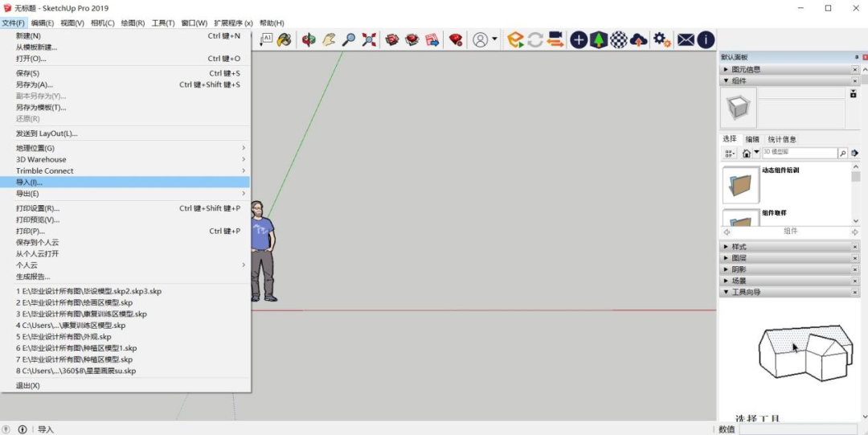This screenshot has height=435, width=868.
Task: Open the gears settings icon
Action: (x=662, y=39)
